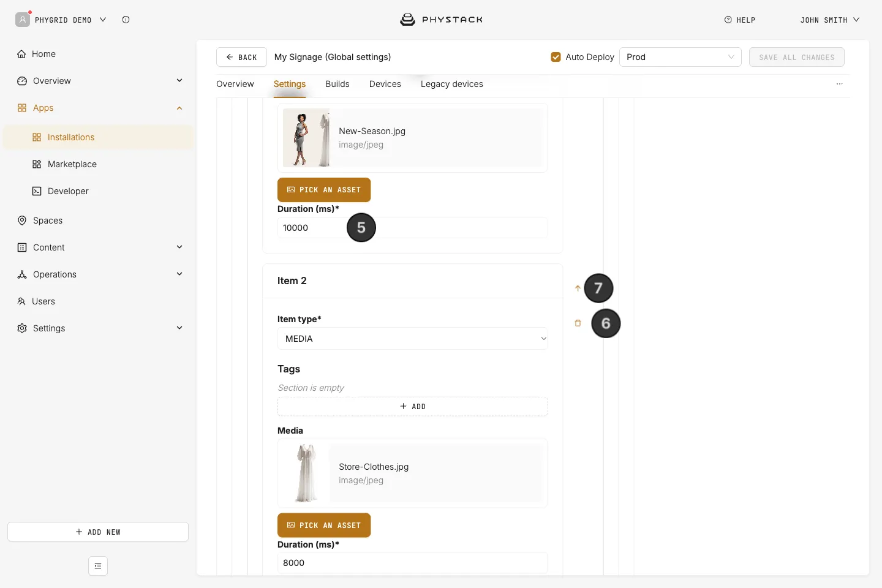Open the Legacy devices tab
The image size is (882, 588).
(452, 84)
